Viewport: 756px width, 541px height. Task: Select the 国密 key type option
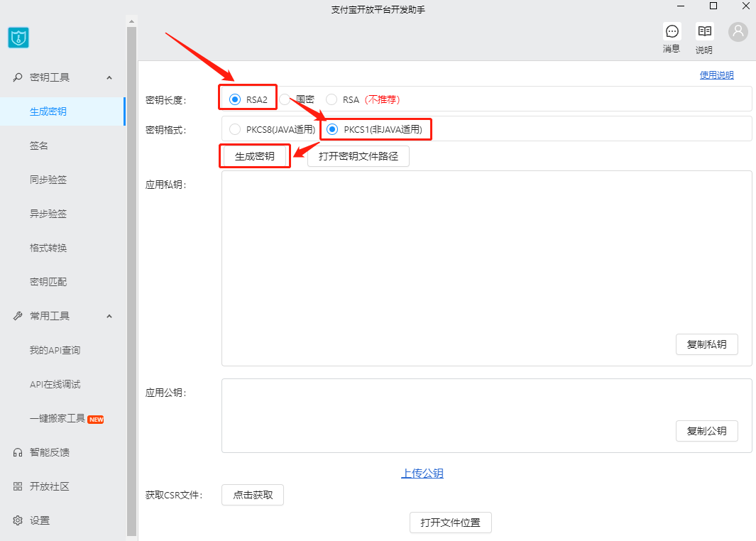point(285,99)
